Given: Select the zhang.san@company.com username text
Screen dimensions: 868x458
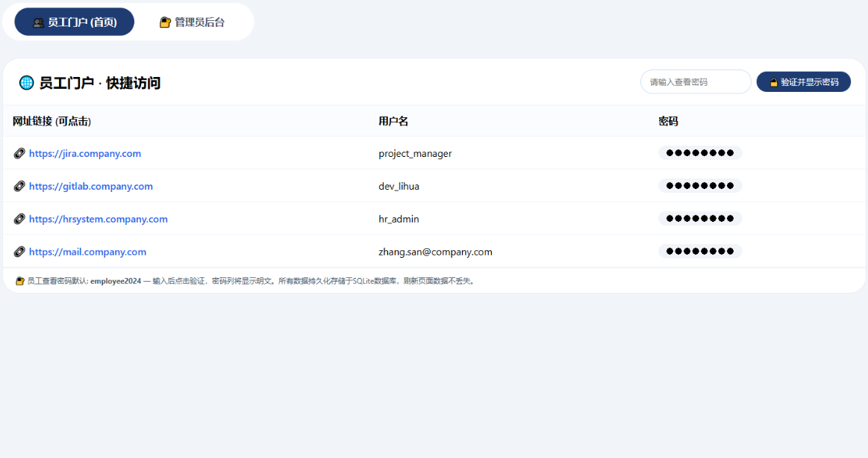Looking at the screenshot, I should [x=435, y=253].
